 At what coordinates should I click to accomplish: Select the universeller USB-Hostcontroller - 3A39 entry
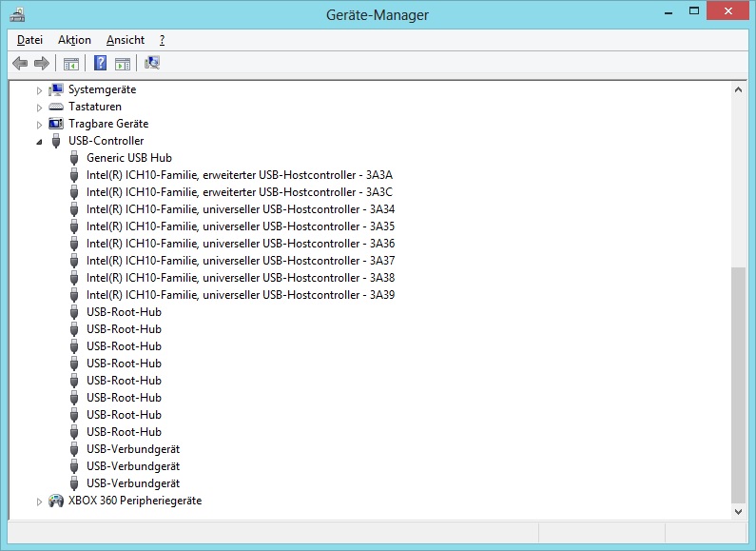241,295
